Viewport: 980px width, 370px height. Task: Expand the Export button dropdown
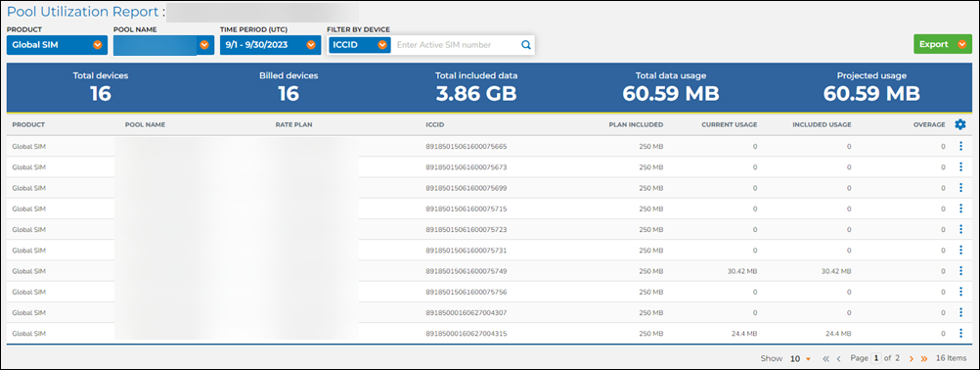click(943, 44)
